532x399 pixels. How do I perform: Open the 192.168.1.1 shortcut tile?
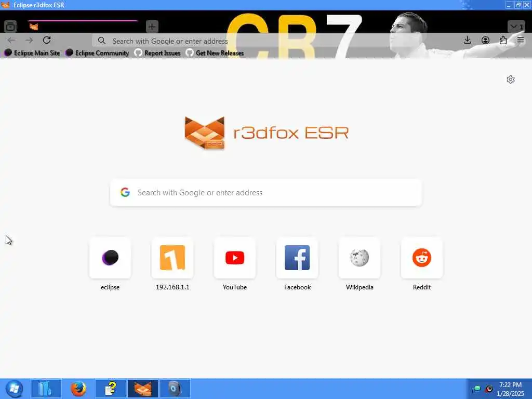coord(172,258)
